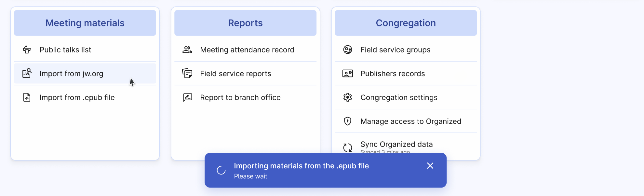Screen dimensions: 644x196
Task: Click the people icon for Meeting attendance record
Action: point(187,50)
